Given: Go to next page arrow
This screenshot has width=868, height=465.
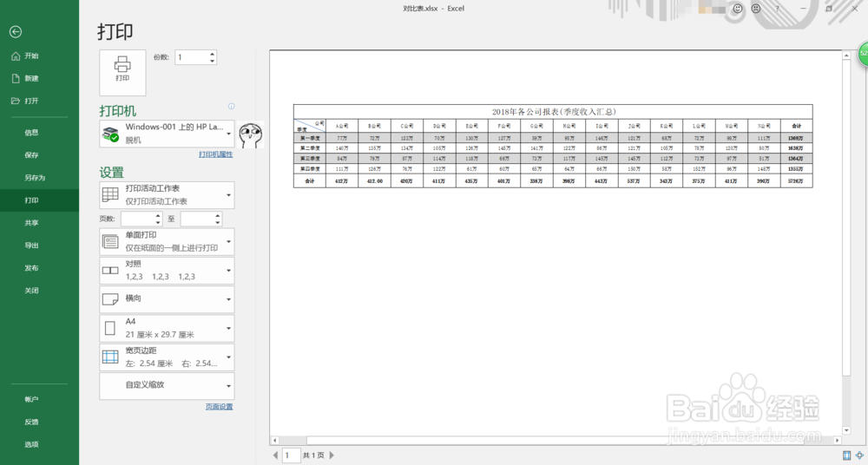Looking at the screenshot, I should point(332,455).
